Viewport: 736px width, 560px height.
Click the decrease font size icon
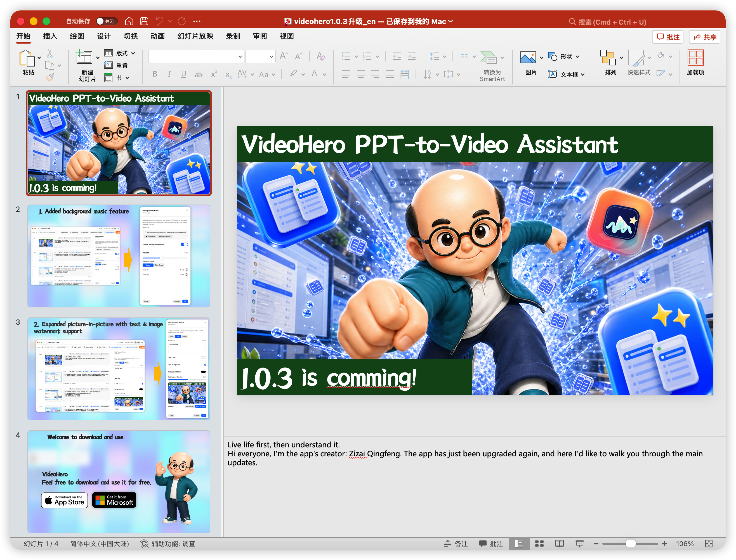tap(298, 56)
